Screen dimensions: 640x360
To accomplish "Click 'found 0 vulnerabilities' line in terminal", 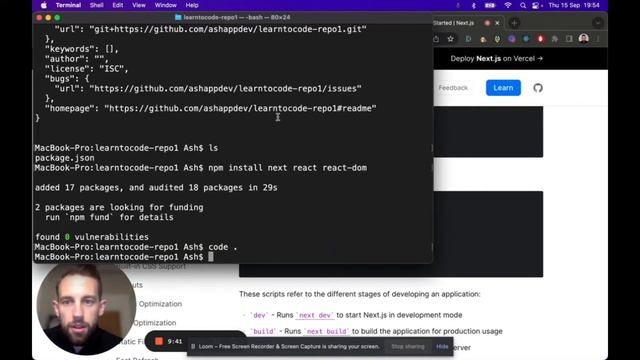I will tap(92, 237).
